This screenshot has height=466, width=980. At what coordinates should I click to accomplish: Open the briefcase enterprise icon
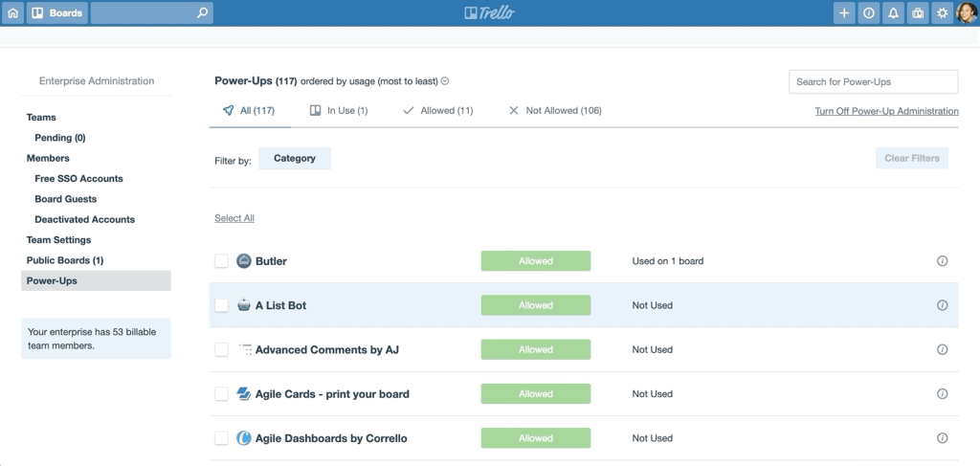pyautogui.click(x=918, y=13)
